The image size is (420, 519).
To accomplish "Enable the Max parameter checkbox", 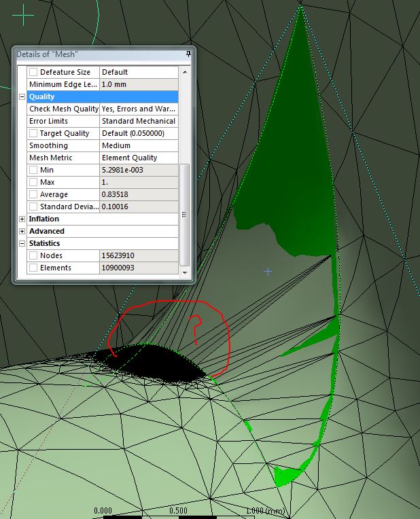I will coord(33,182).
